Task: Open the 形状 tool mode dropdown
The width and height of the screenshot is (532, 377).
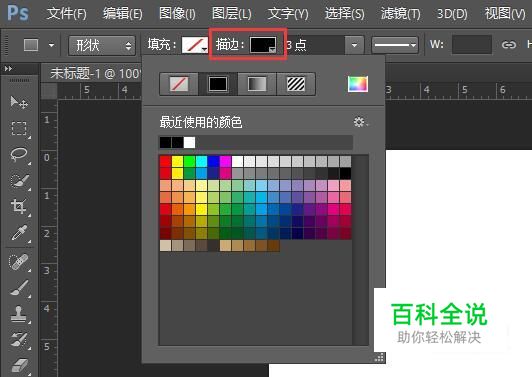Action: pos(102,45)
